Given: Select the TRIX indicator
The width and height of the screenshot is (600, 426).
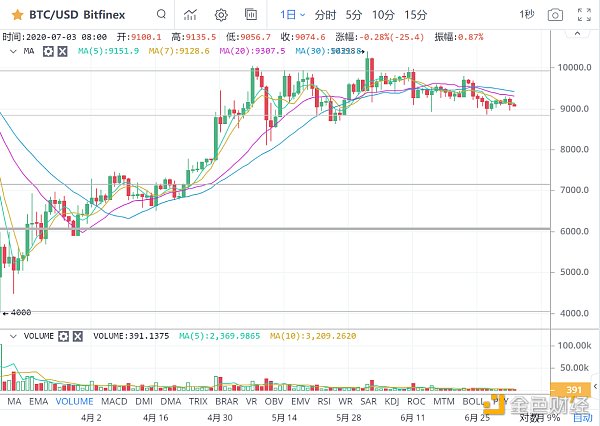Looking at the screenshot, I should (198, 402).
